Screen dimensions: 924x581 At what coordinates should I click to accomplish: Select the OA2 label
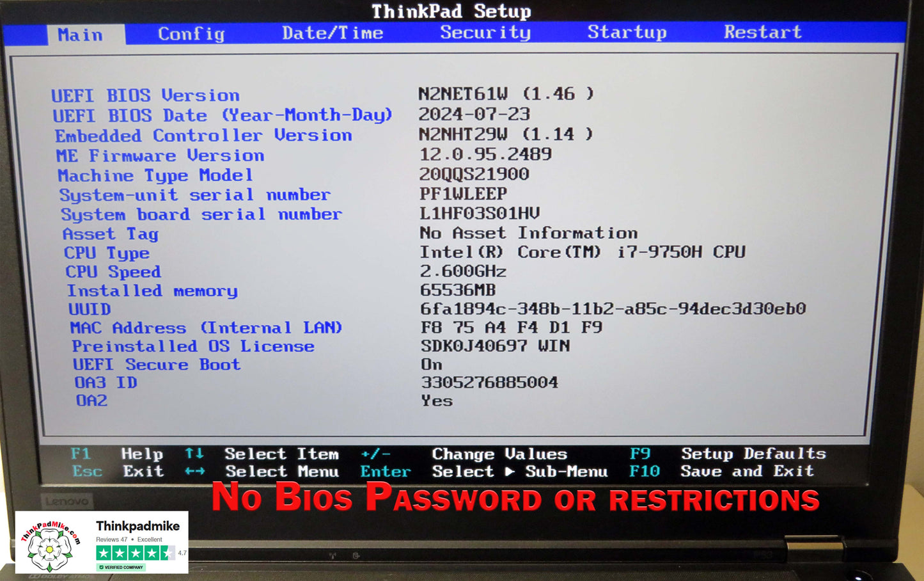click(x=91, y=401)
